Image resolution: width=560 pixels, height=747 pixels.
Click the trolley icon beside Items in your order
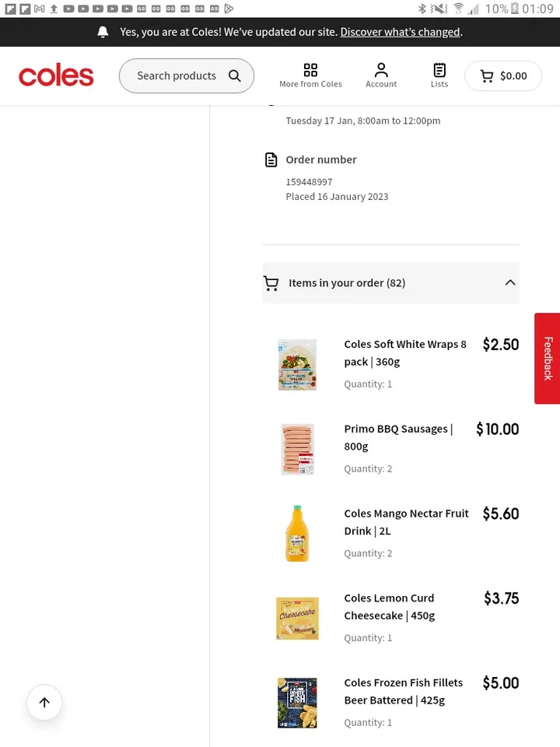[x=271, y=282]
